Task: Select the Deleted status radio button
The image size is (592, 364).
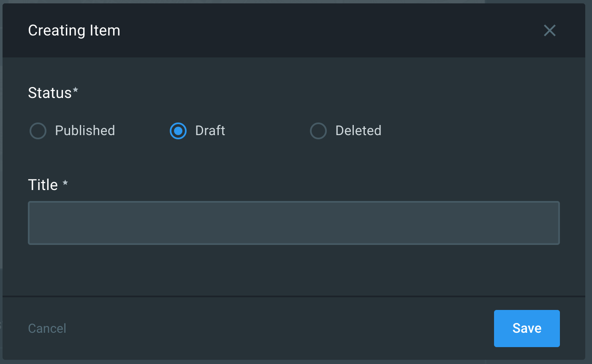Action: pyautogui.click(x=318, y=131)
